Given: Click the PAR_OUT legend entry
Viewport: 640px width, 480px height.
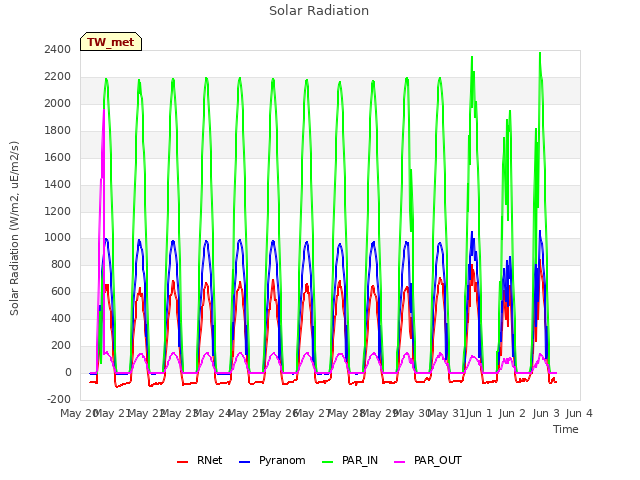Looking at the screenshot, I should (428, 460).
